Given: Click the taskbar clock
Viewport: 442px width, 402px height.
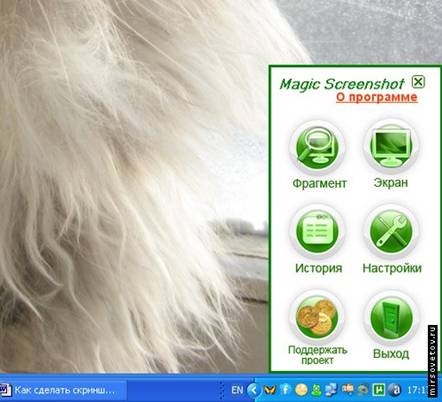Looking at the screenshot, I should [417, 390].
